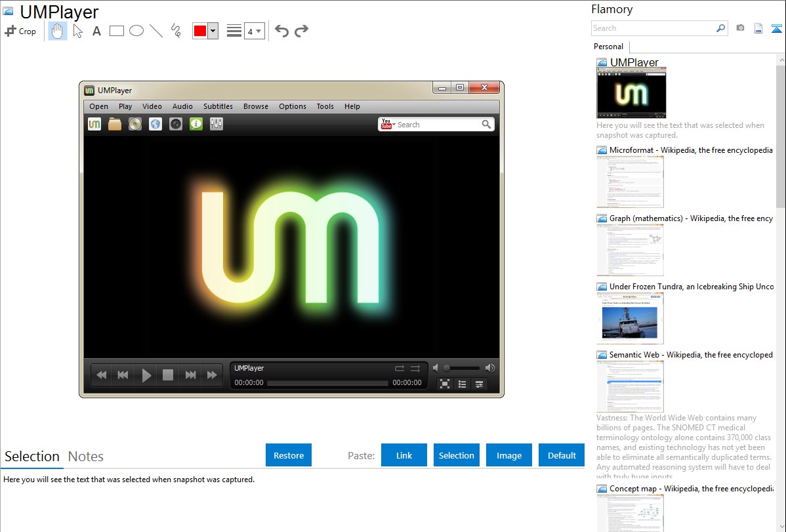Click the rewind playback button
786x532 pixels.
(101, 375)
